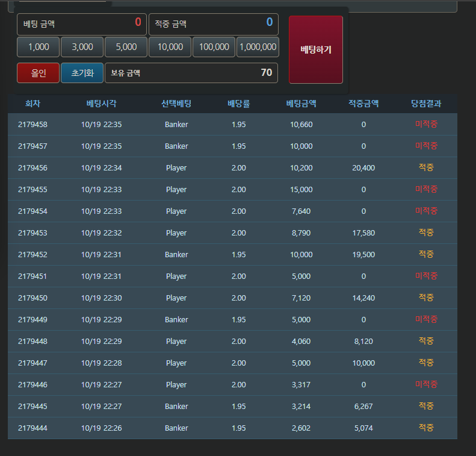Click bet amount 3,317 in round 2179446

[301, 385]
